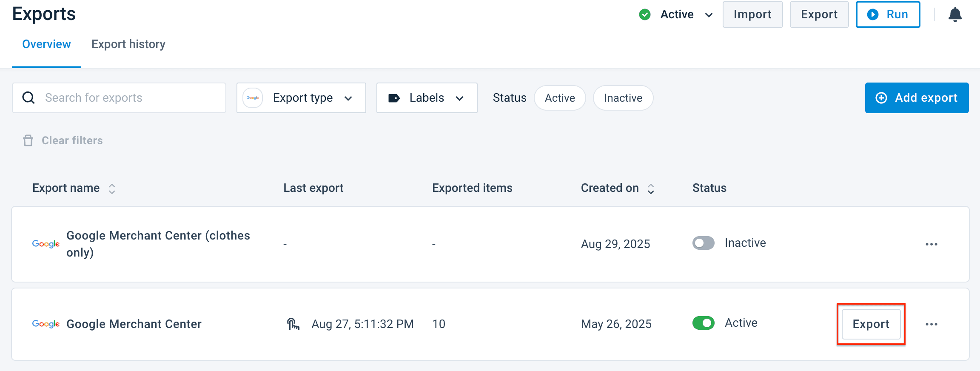
Task: Open the Active status dropdown in header
Action: click(676, 14)
